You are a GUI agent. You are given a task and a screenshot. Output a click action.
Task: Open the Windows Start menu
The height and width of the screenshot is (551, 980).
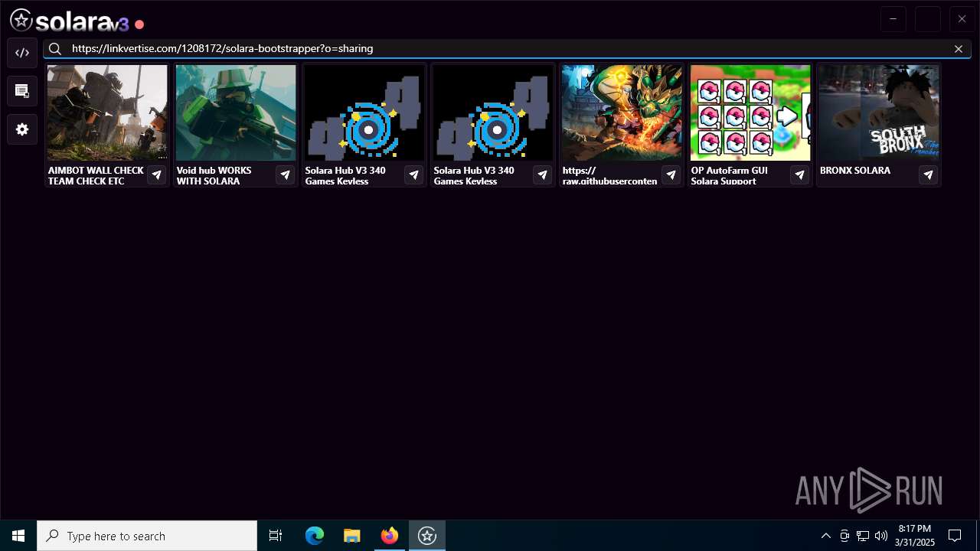click(x=18, y=536)
